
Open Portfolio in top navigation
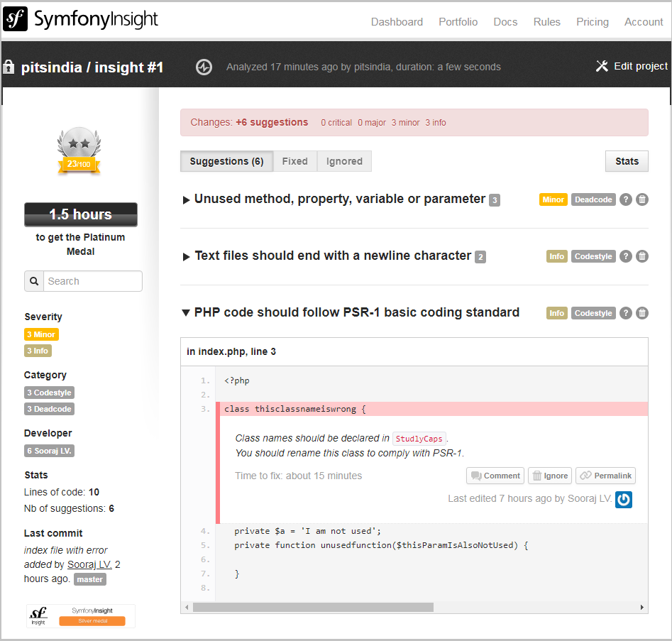click(458, 22)
